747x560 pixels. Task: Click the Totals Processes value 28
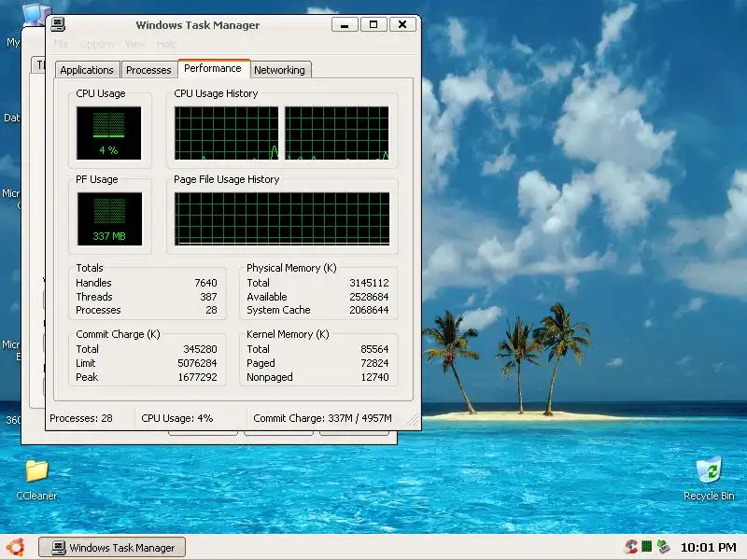coord(212,310)
